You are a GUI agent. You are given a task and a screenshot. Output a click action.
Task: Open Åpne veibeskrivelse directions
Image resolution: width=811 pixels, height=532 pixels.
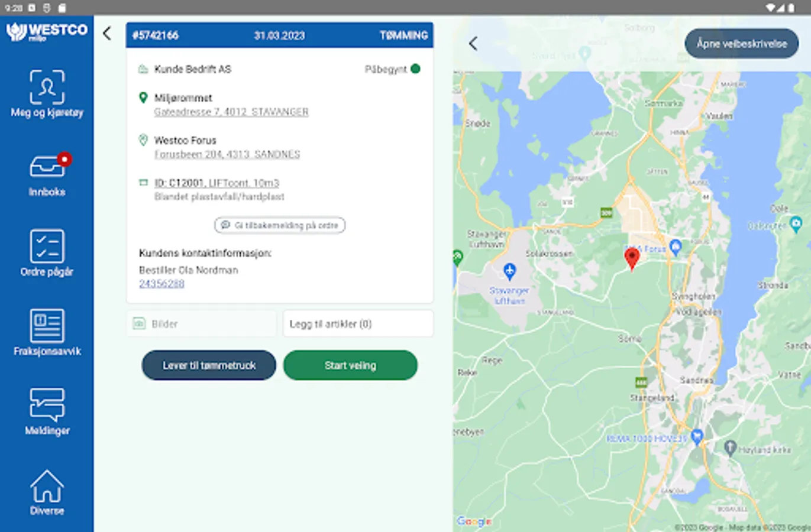click(x=742, y=44)
